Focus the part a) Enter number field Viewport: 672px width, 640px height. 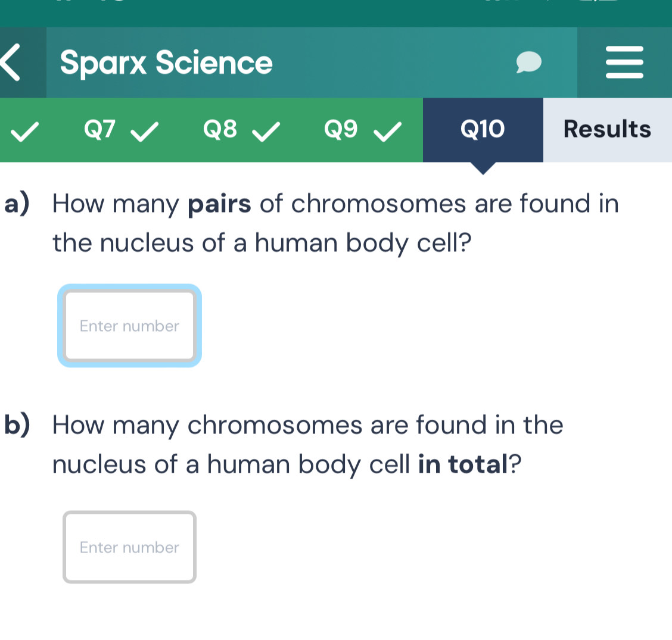[129, 326]
